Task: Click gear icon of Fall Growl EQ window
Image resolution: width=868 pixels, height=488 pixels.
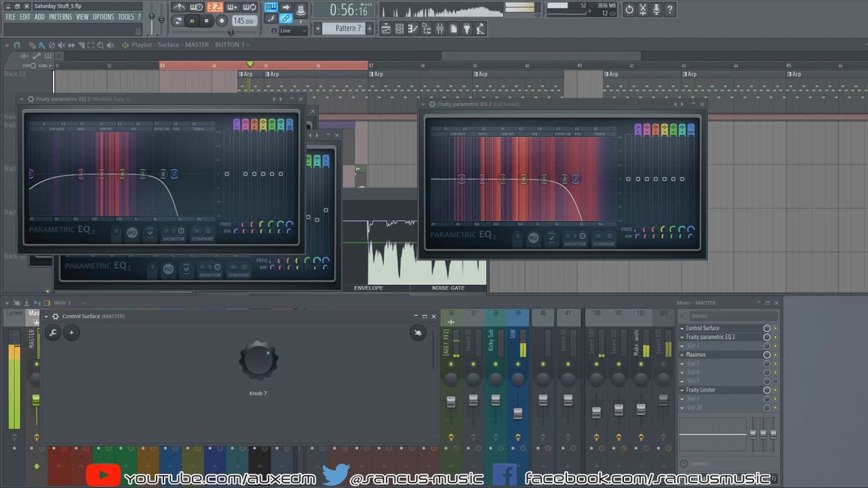Action: click(x=432, y=104)
